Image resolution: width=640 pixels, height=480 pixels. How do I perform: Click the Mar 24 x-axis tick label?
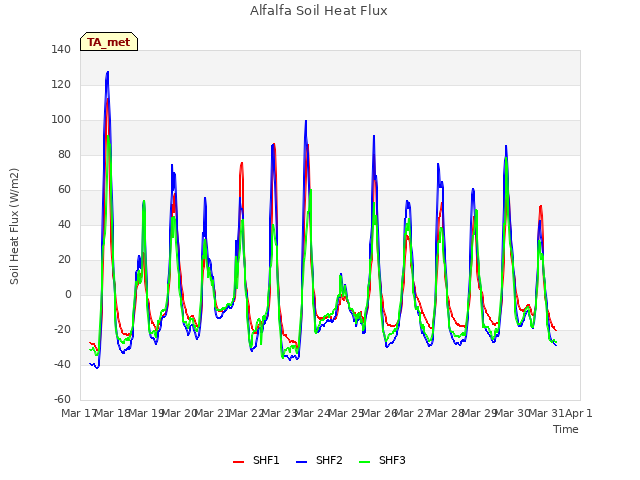click(312, 413)
